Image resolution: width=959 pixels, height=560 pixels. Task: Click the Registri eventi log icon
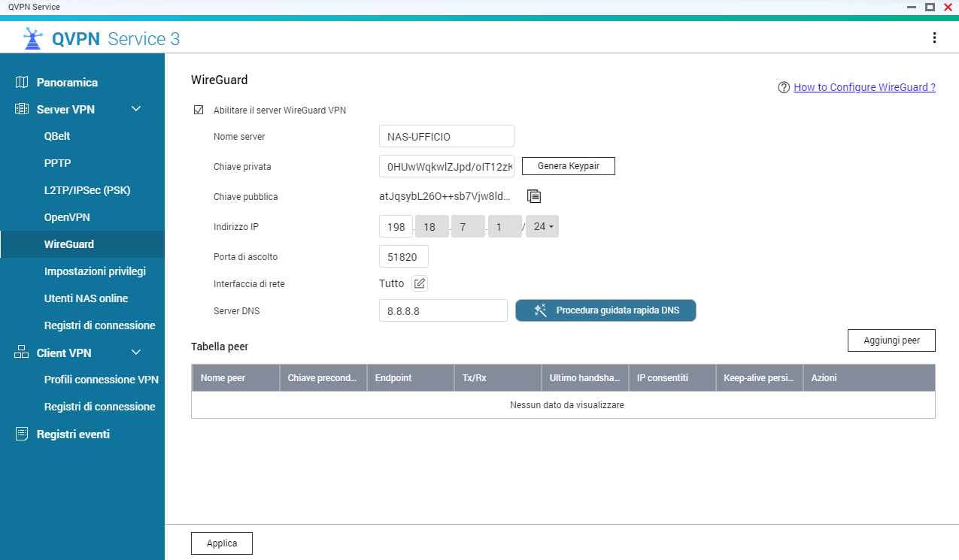click(x=22, y=434)
